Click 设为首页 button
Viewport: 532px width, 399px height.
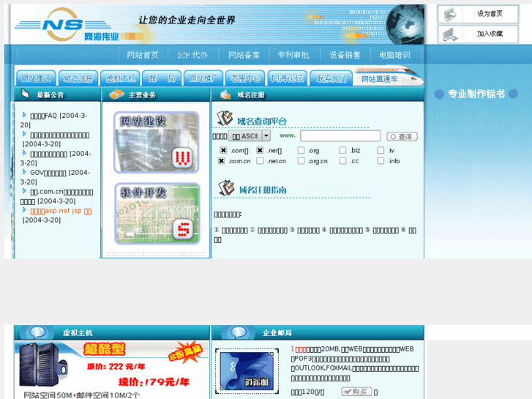click(478, 14)
